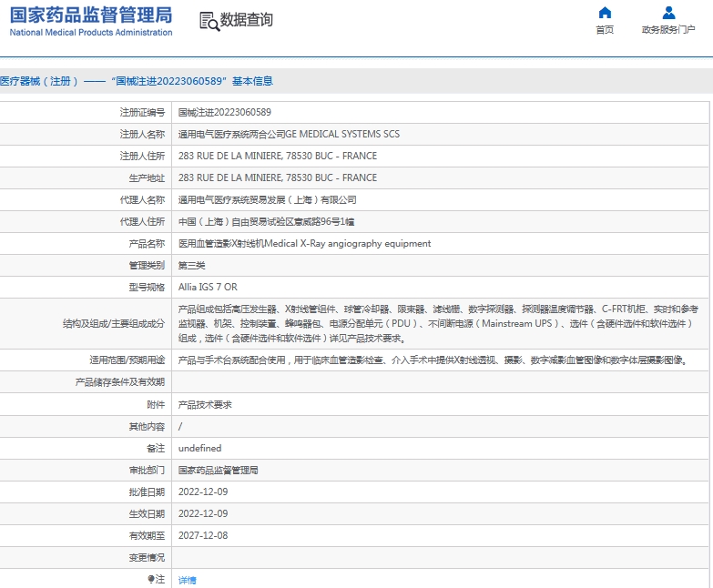The image size is (713, 588).
Task: Click the 生产地址 address value
Action: (x=278, y=177)
